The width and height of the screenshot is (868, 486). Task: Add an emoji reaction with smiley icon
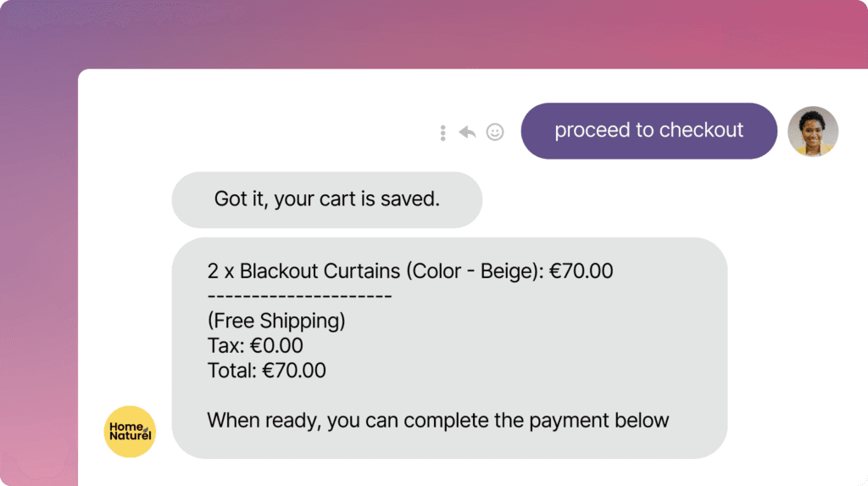[495, 132]
